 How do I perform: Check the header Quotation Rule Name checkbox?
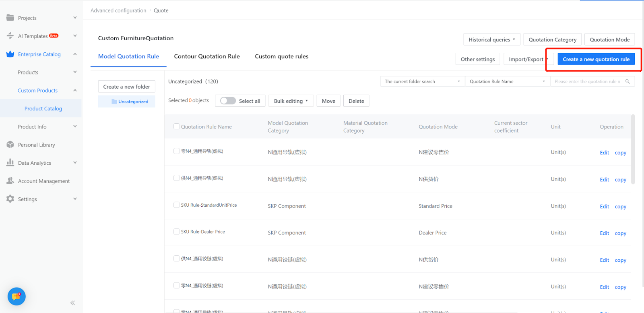point(176,126)
